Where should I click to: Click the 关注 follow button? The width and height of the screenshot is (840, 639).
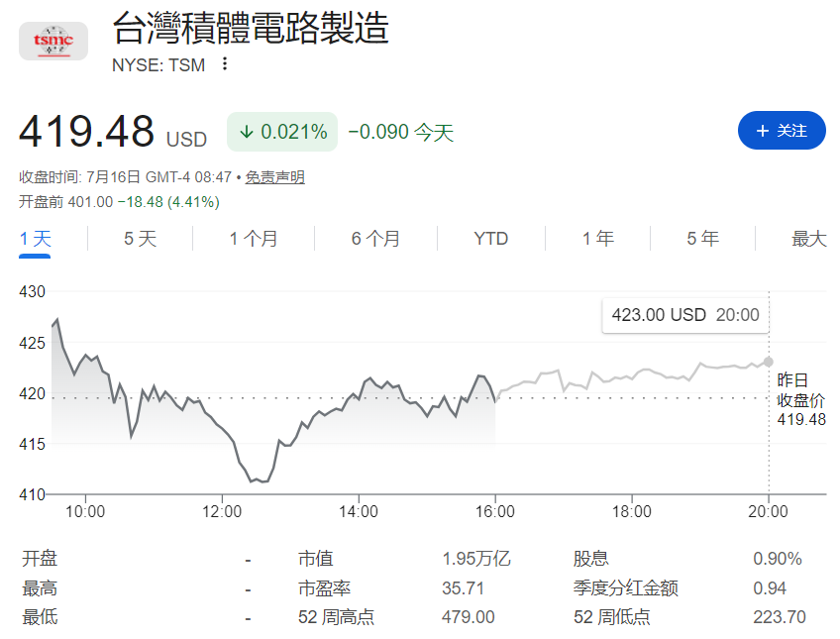pyautogui.click(x=782, y=130)
